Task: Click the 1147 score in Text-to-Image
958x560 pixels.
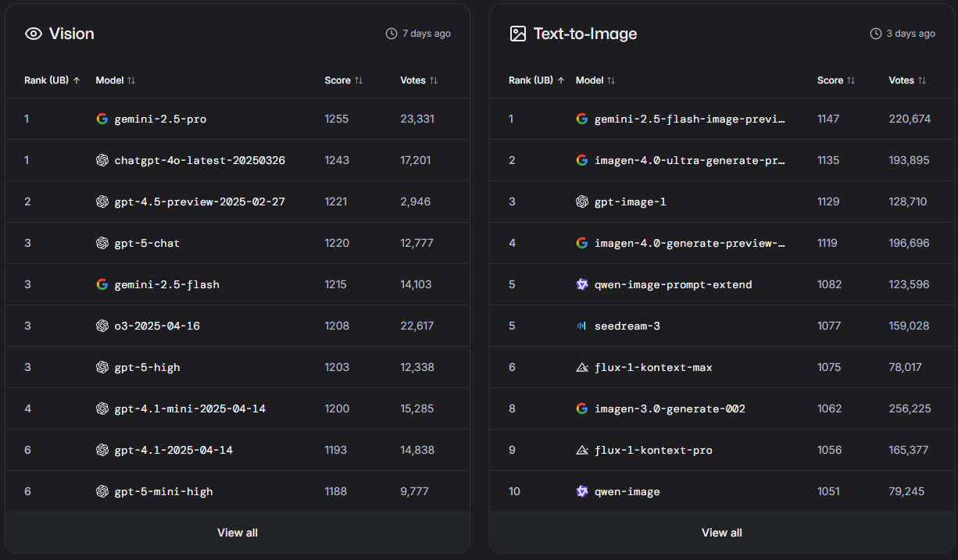Action: 828,119
